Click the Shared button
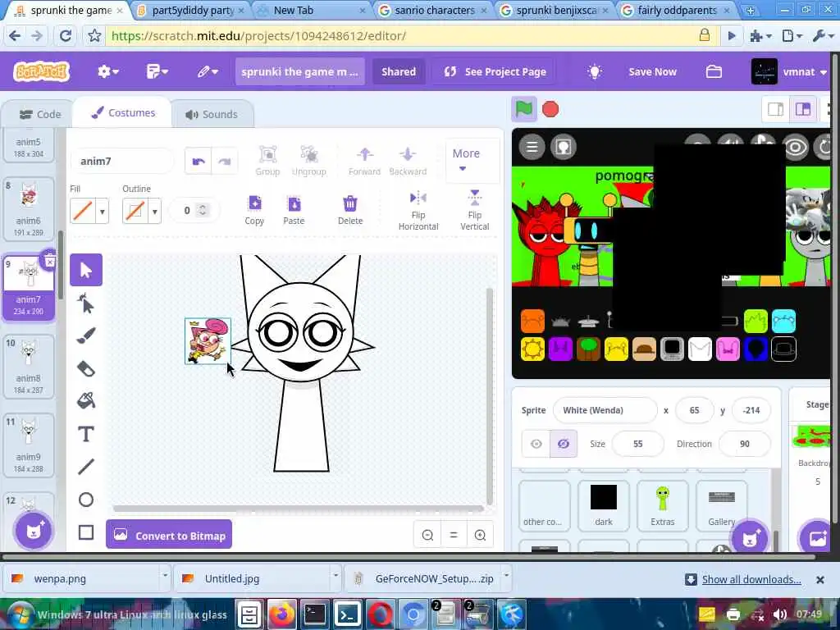The width and height of the screenshot is (840, 630). pos(399,72)
